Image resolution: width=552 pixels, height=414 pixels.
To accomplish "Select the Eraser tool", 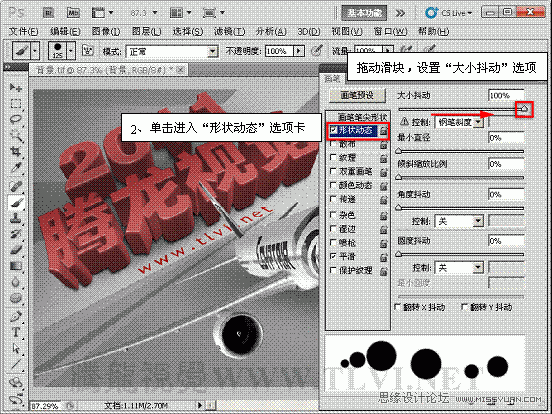I will pos(15,250).
